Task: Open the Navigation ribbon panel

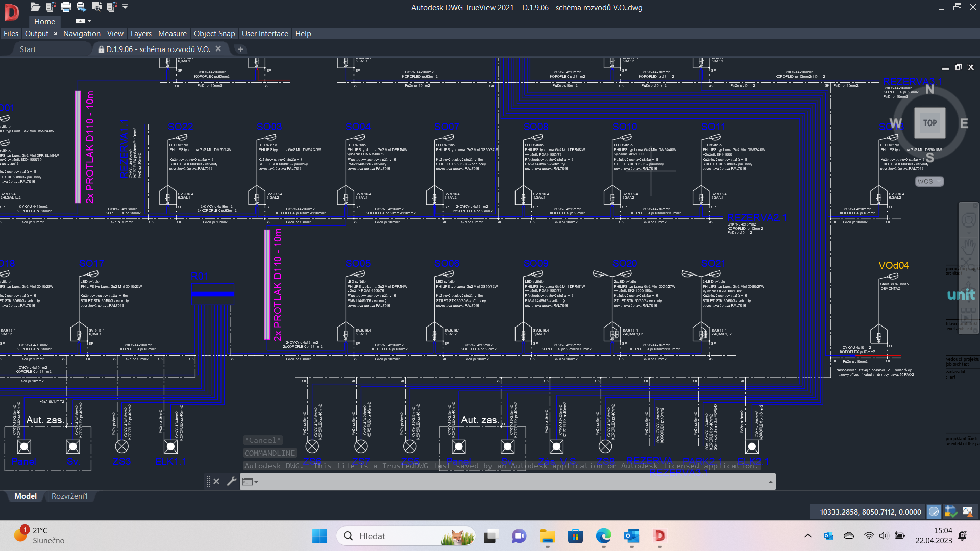Action: click(82, 34)
